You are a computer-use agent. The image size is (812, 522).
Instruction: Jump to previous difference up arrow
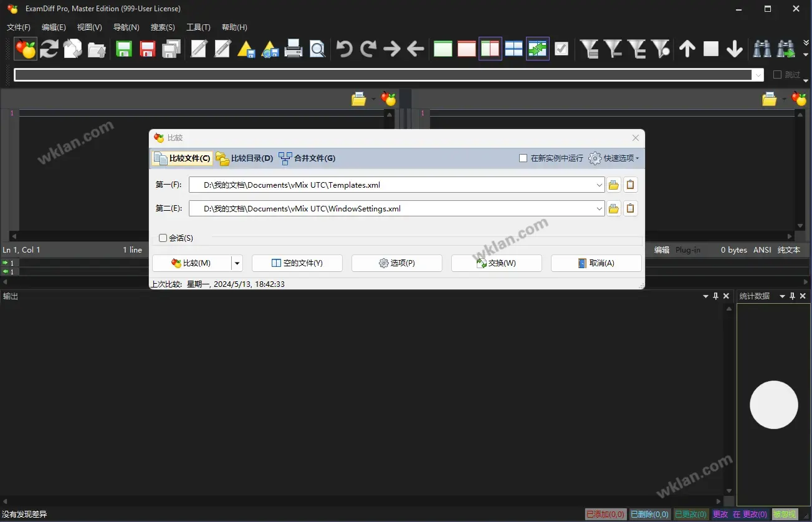coord(687,49)
